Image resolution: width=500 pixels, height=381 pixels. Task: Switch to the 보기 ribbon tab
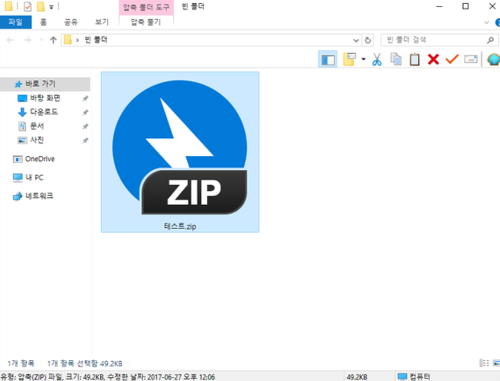click(102, 22)
